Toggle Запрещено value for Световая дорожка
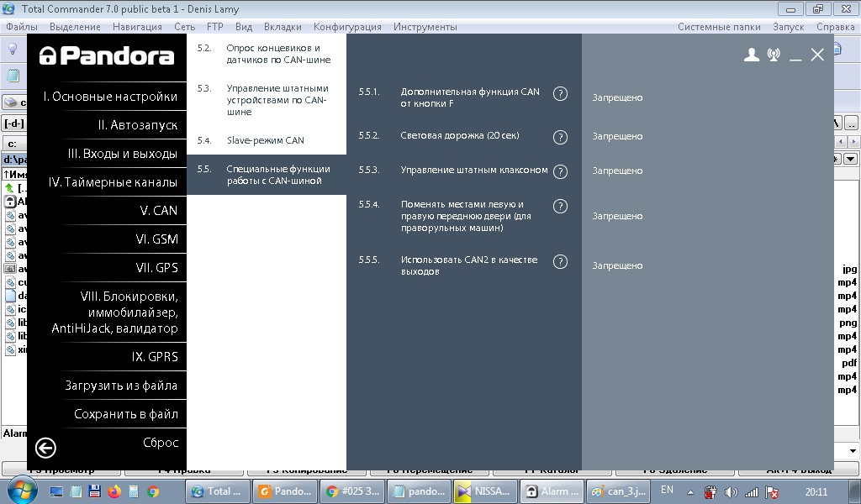 click(x=617, y=136)
